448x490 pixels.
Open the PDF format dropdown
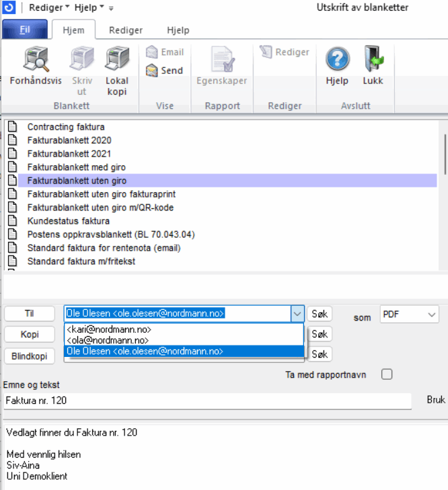pyautogui.click(x=431, y=314)
